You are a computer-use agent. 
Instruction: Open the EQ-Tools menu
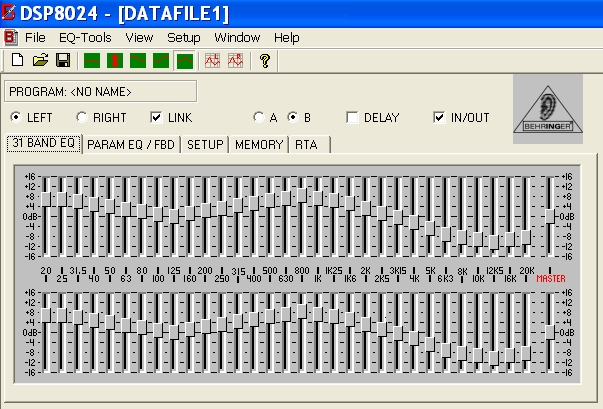(x=85, y=38)
